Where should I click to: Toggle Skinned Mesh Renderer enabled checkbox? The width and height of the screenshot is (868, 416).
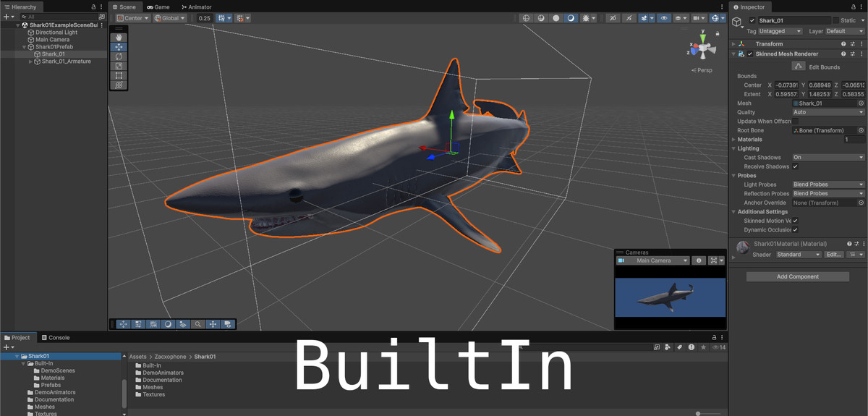pyautogui.click(x=750, y=54)
